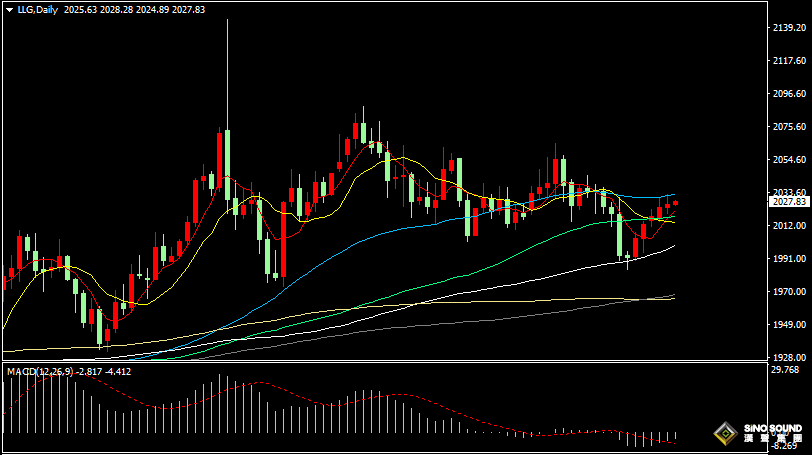
Task: Click the 2075.60 price axis label
Action: (x=789, y=127)
